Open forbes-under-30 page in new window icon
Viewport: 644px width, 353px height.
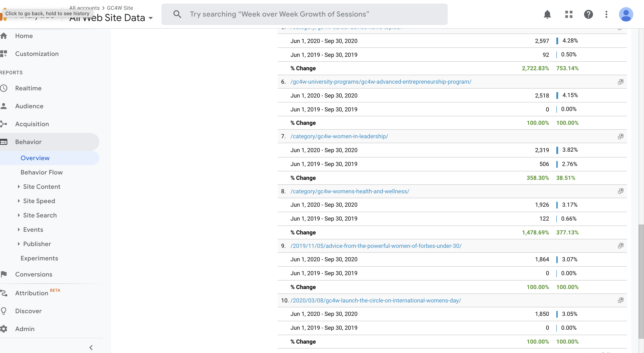click(x=621, y=246)
